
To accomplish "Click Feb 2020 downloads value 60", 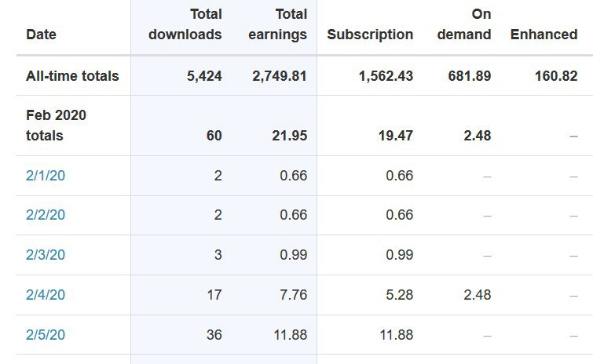I will [x=214, y=136].
